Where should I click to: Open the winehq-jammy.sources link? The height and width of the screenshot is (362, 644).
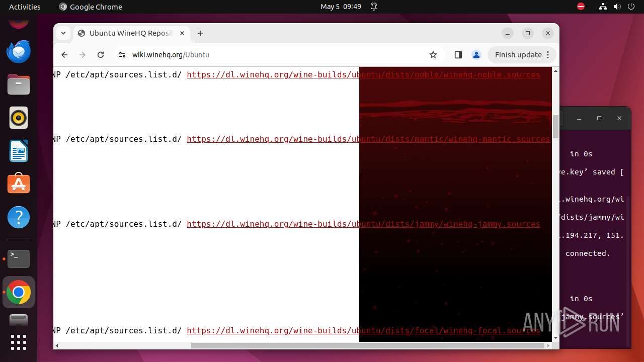[x=363, y=224]
